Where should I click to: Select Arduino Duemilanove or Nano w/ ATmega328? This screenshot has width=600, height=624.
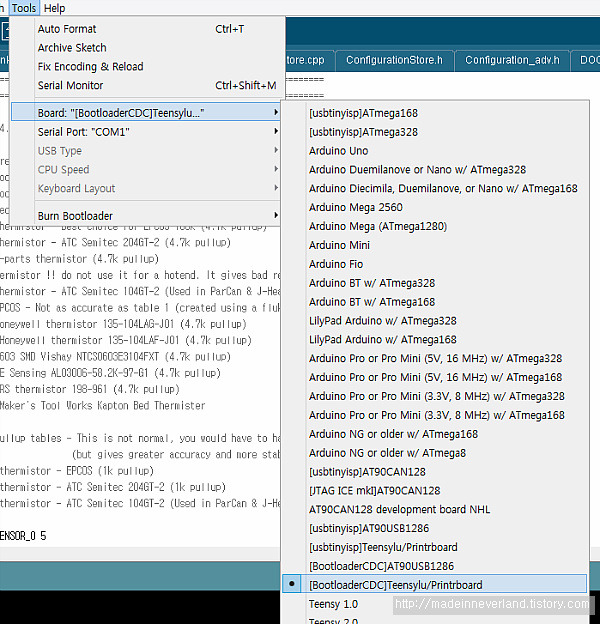434,170
